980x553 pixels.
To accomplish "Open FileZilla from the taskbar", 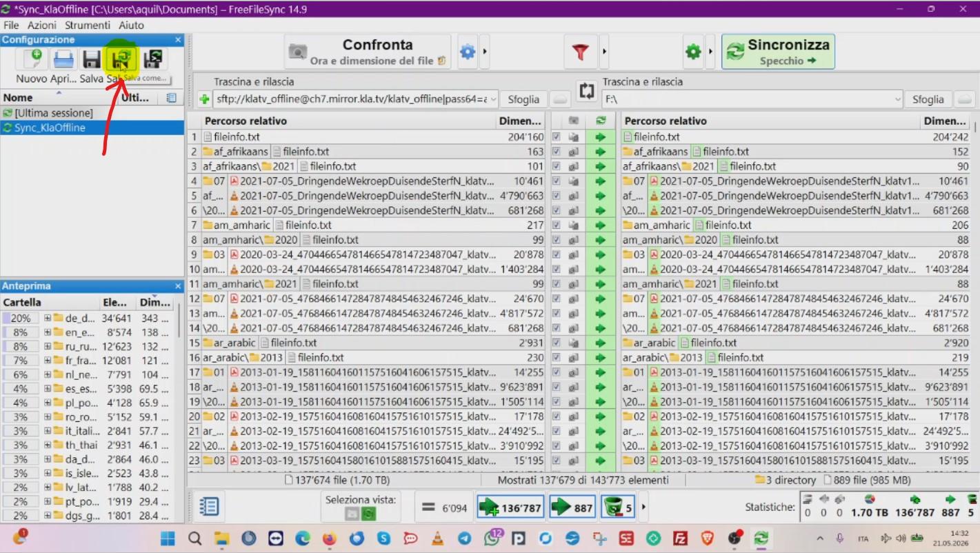I will pyautogui.click(x=679, y=538).
